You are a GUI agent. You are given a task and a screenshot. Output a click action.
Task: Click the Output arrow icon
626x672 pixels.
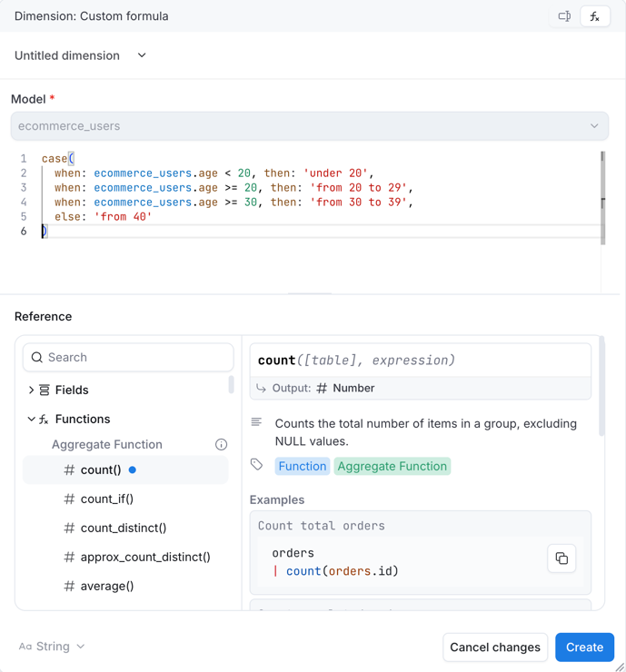(261, 389)
